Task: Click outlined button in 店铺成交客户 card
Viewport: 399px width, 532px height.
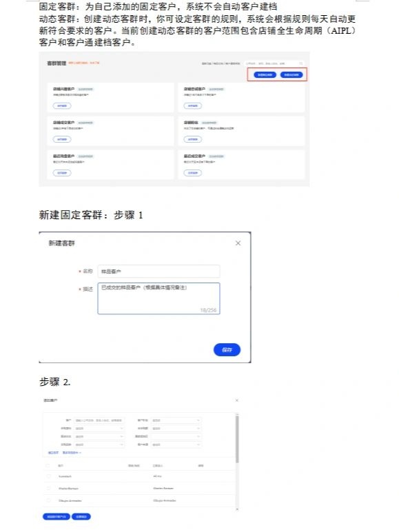Action: [x=62, y=139]
